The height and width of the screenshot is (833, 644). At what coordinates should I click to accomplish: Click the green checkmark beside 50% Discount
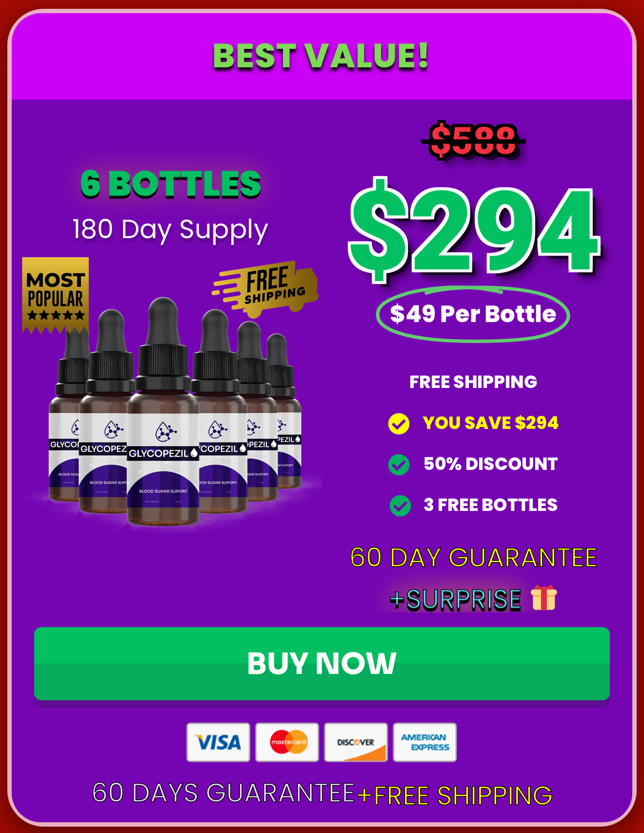tap(399, 465)
